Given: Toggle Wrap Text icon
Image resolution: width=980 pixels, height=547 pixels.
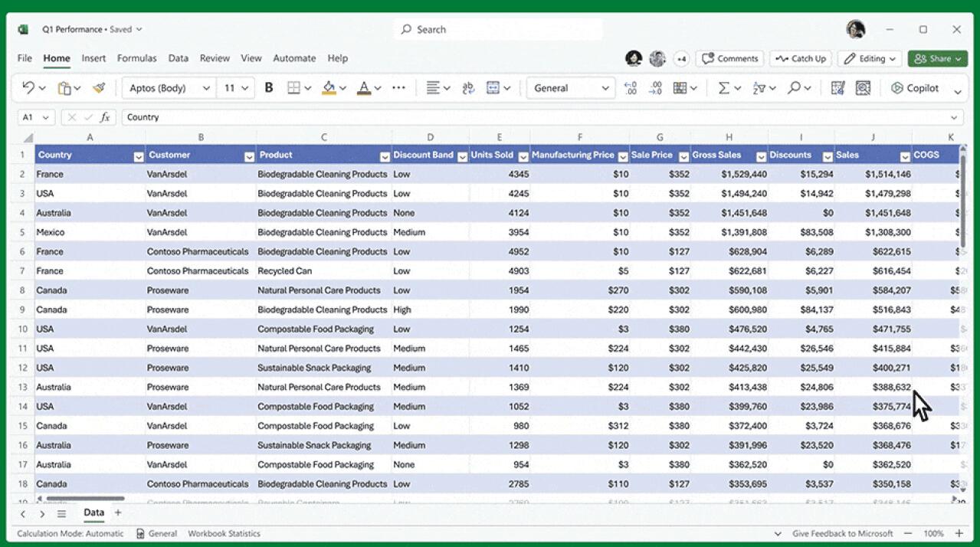Looking at the screenshot, I should click(468, 88).
